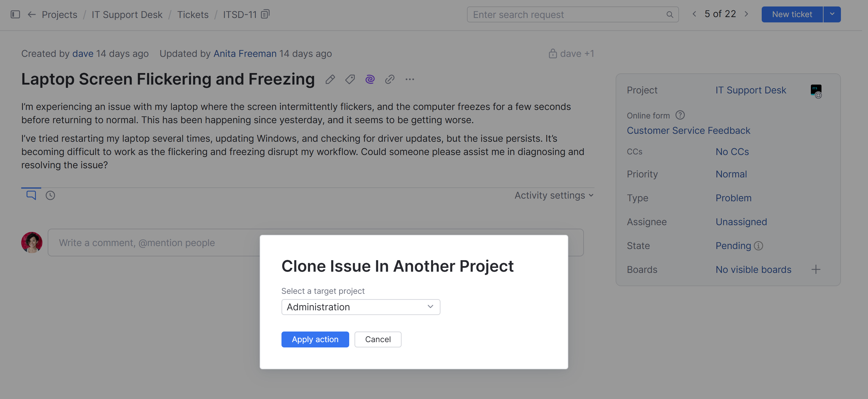Click the pencil edit icon beside title
Image resolution: width=868 pixels, height=399 pixels.
[x=330, y=79]
